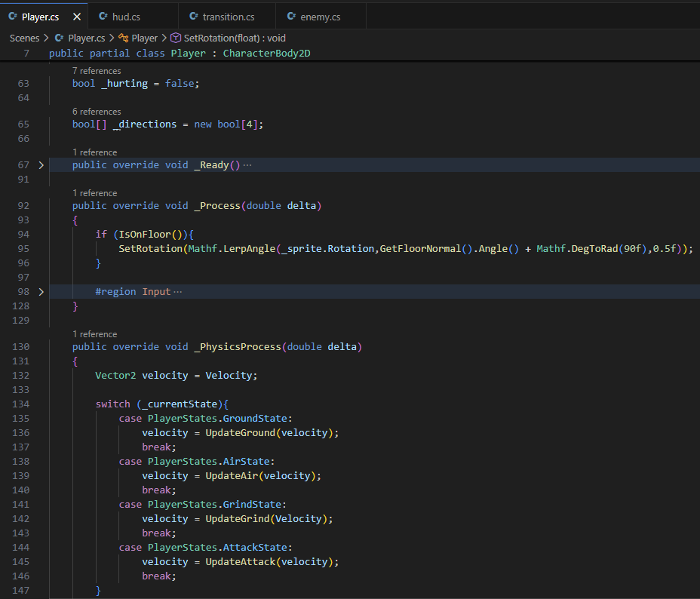This screenshot has width=700, height=599.
Task: Click PlayerStates.AttackState case label
Action: pos(217,547)
